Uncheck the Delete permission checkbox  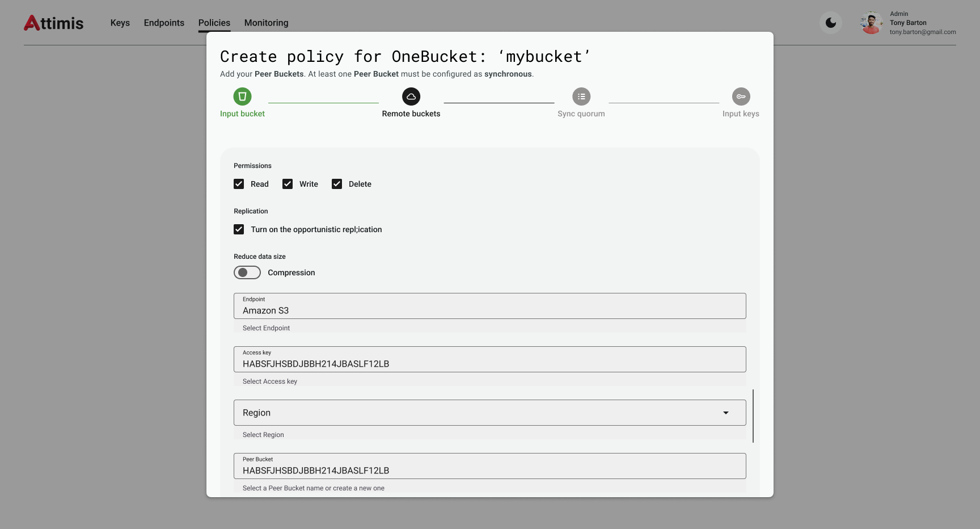pyautogui.click(x=337, y=184)
